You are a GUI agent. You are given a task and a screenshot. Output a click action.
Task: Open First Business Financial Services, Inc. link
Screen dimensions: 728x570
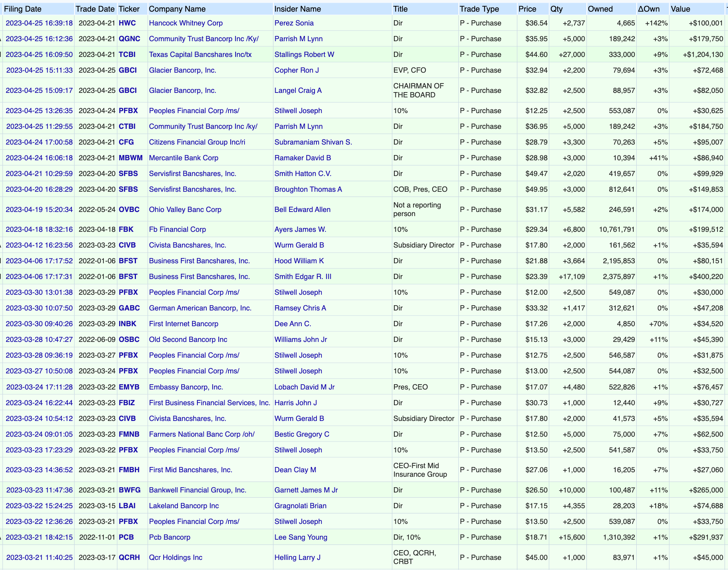[210, 403]
